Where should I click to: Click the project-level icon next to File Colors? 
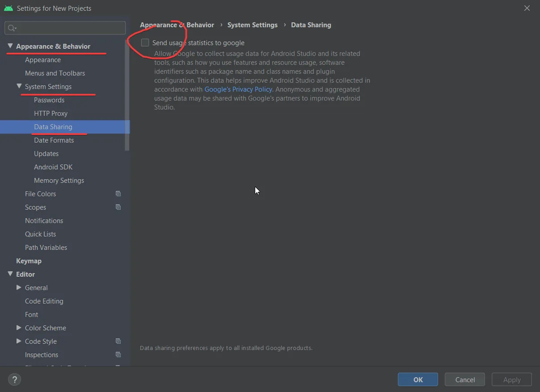pyautogui.click(x=118, y=194)
